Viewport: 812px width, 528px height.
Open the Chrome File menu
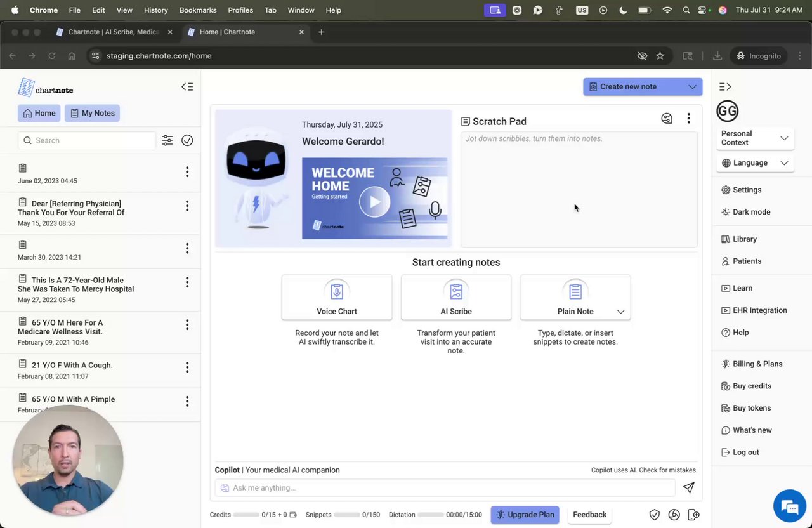[74, 10]
